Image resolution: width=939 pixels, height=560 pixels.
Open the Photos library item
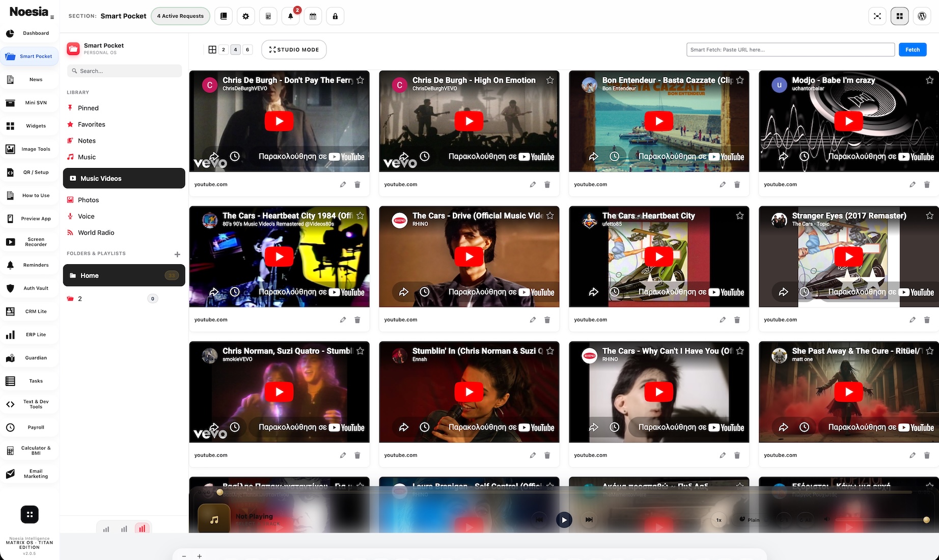point(88,200)
